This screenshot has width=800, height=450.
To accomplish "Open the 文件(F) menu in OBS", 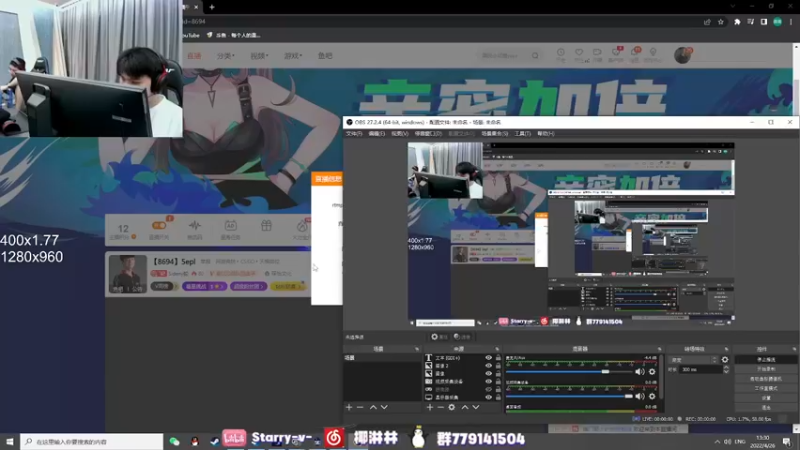I will (354, 134).
